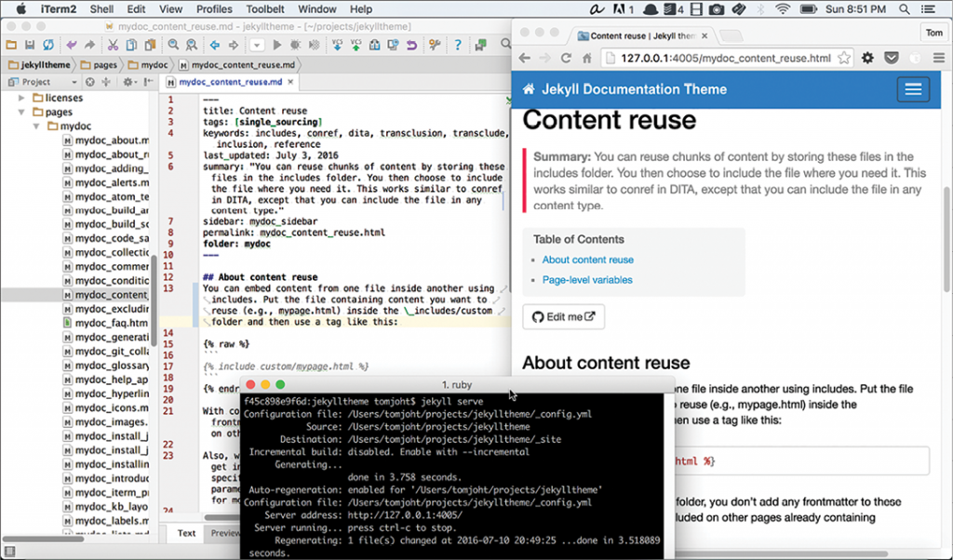Reload the page in Chrome
The image size is (953, 560).
coord(566,59)
